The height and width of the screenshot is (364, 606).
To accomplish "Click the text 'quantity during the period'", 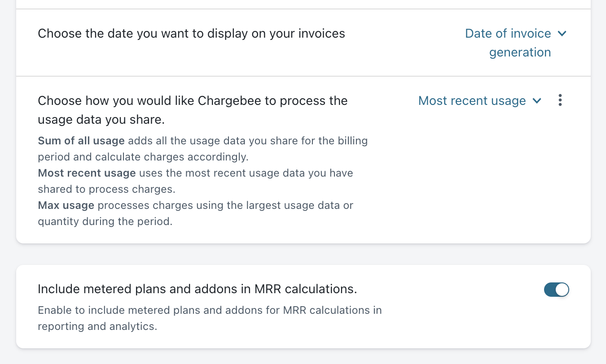I will [105, 221].
